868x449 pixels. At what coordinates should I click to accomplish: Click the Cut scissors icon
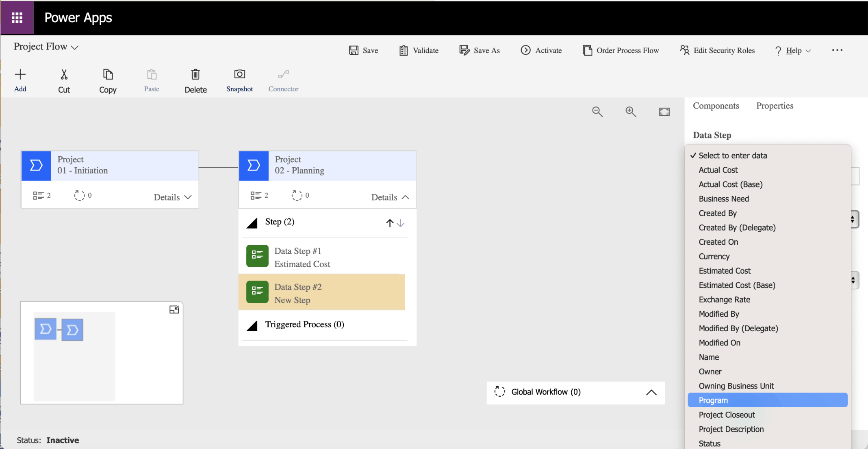pyautogui.click(x=64, y=75)
